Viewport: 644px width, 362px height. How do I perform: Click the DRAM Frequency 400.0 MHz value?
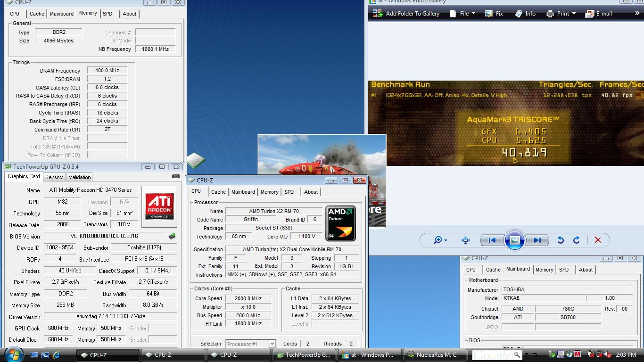(x=107, y=71)
